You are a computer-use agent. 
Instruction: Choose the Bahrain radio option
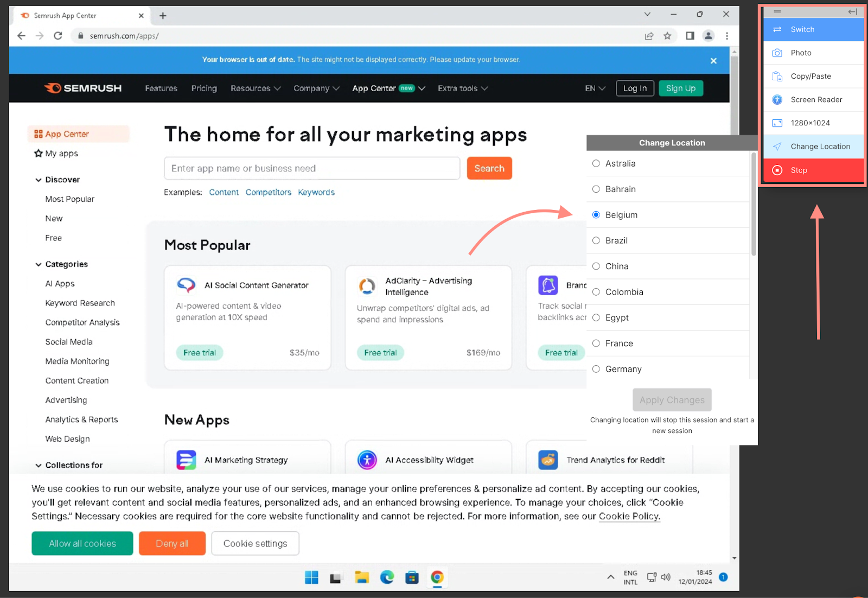click(x=596, y=189)
